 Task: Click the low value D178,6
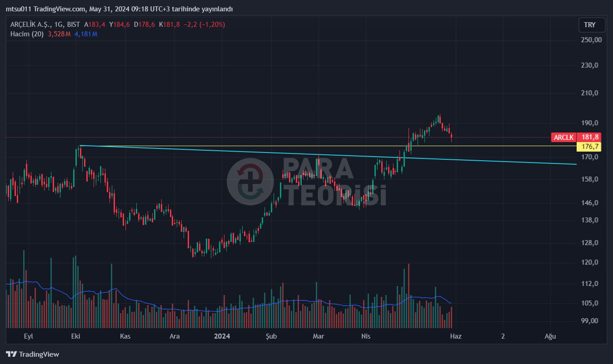(x=144, y=25)
